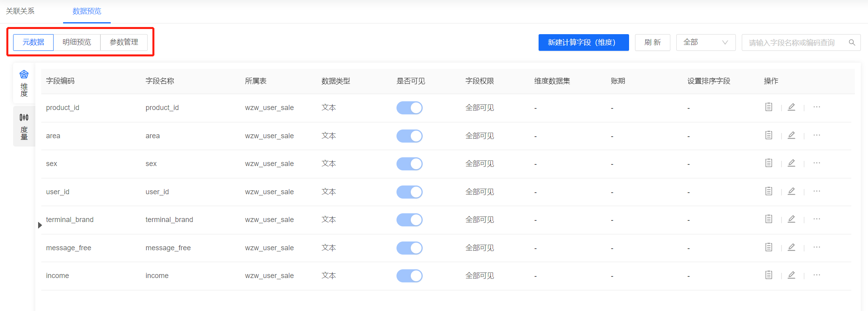
Task: Open details document icon for area row
Action: [x=769, y=135]
